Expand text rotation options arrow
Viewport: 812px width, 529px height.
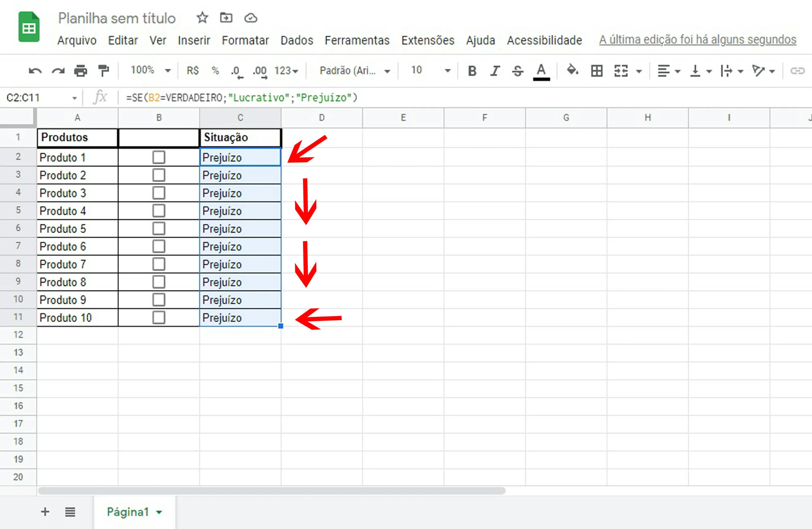772,71
